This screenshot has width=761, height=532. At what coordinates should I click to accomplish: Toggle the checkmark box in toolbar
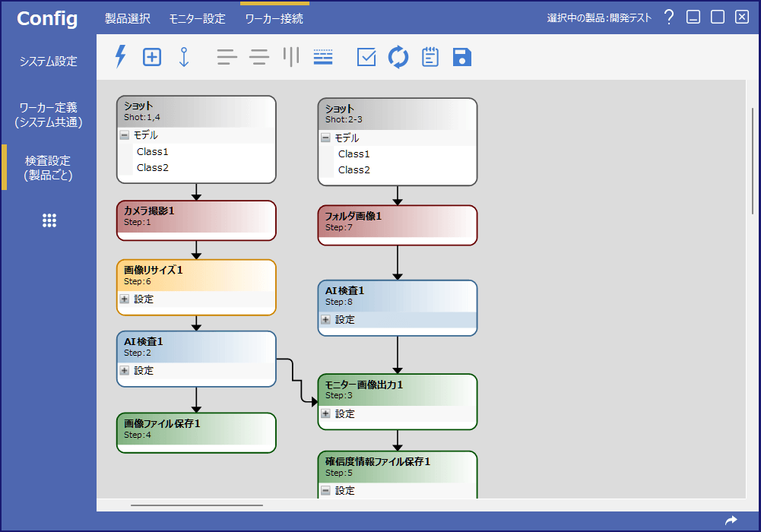pyautogui.click(x=366, y=57)
